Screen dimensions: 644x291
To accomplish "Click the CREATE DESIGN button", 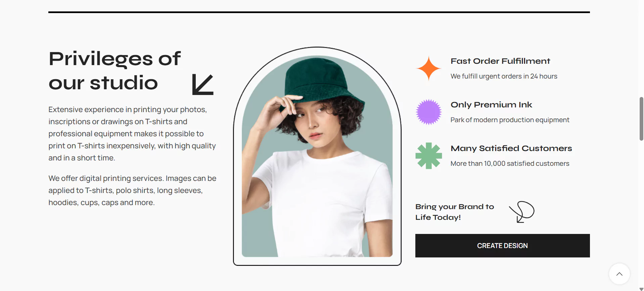I will tap(502, 246).
